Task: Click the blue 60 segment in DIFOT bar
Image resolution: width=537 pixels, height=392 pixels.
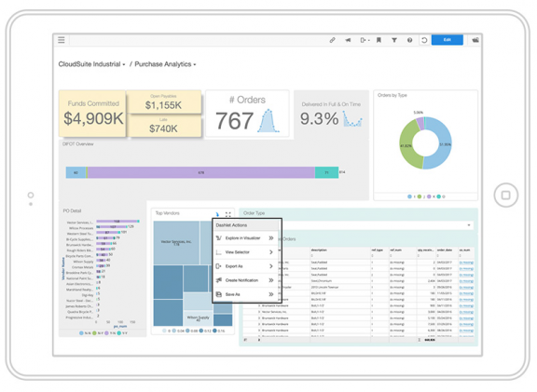Action: pos(76,172)
